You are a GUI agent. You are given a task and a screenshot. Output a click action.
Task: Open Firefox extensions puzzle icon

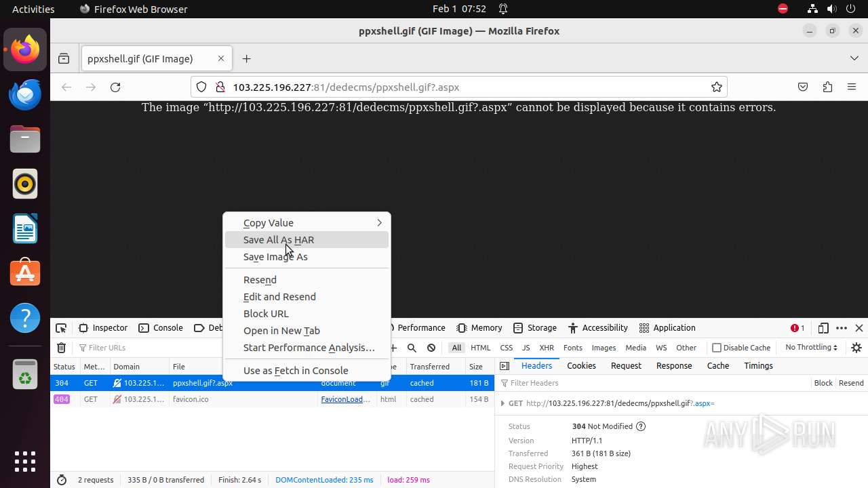point(827,87)
